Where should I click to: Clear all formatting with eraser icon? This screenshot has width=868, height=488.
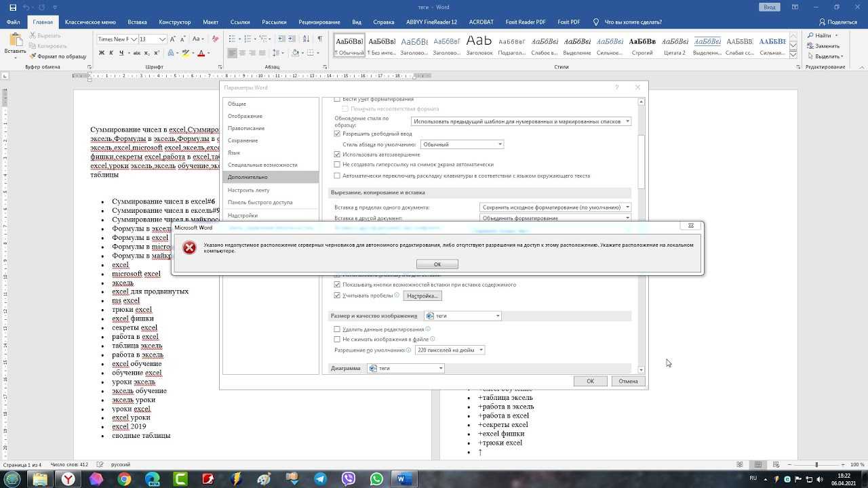[216, 39]
